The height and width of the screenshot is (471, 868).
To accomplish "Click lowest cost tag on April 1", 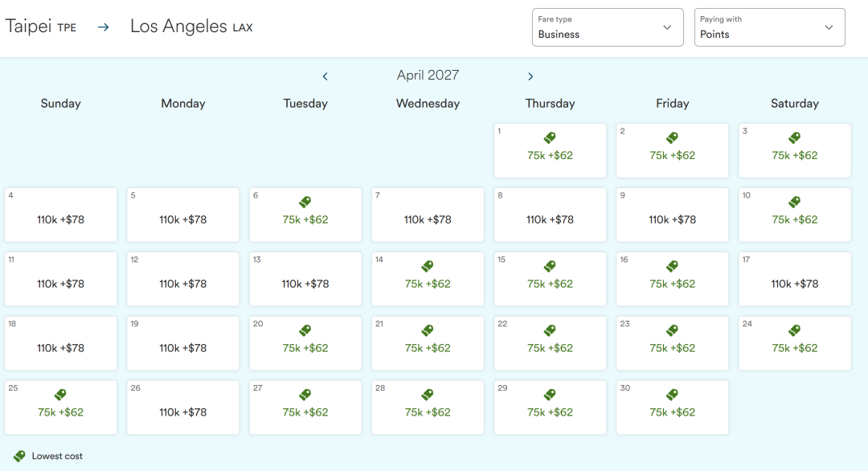I will 550,137.
